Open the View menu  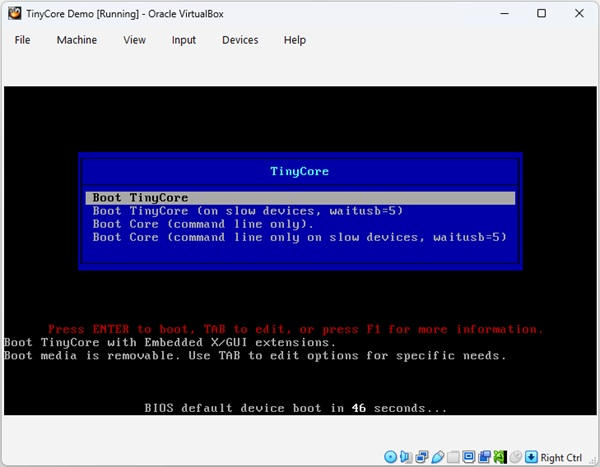point(134,40)
